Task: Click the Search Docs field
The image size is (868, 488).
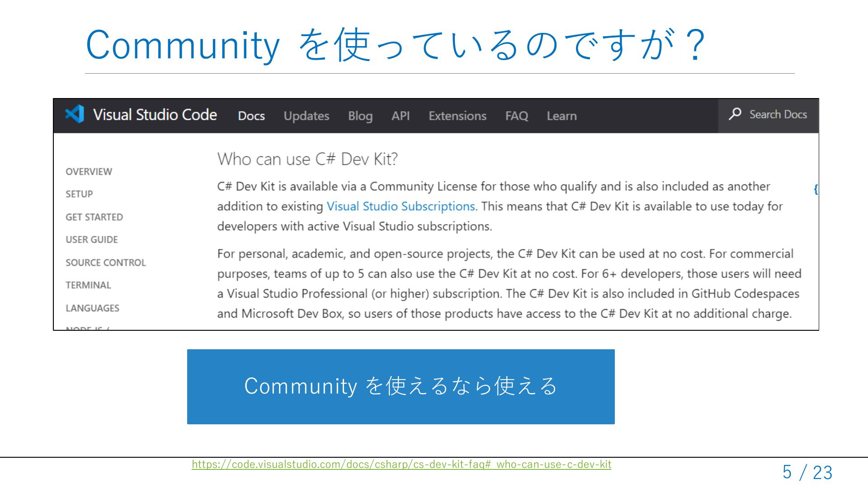Action: (768, 116)
